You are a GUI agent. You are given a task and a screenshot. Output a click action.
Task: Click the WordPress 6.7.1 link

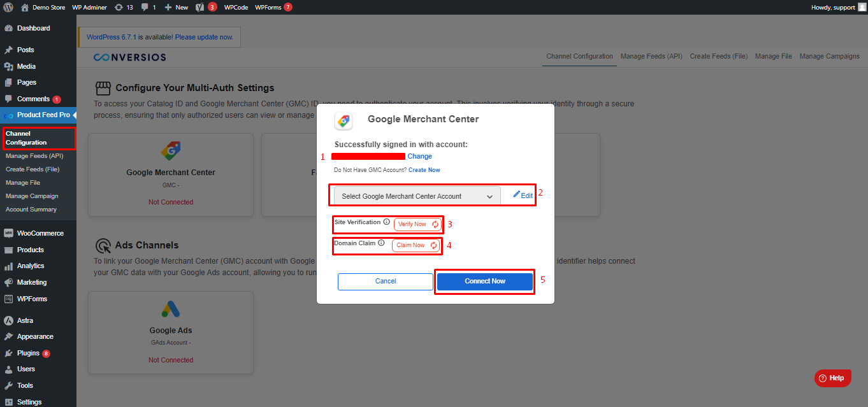tap(112, 37)
